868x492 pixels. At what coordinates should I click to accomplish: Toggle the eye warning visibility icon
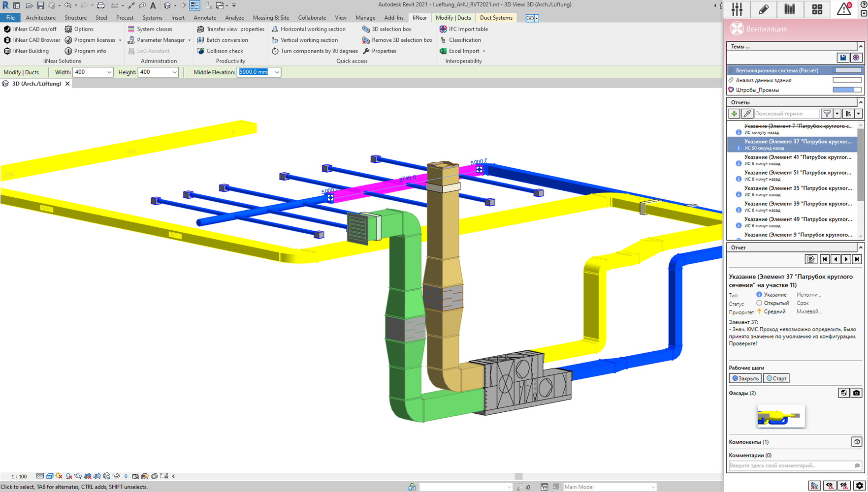830,486
